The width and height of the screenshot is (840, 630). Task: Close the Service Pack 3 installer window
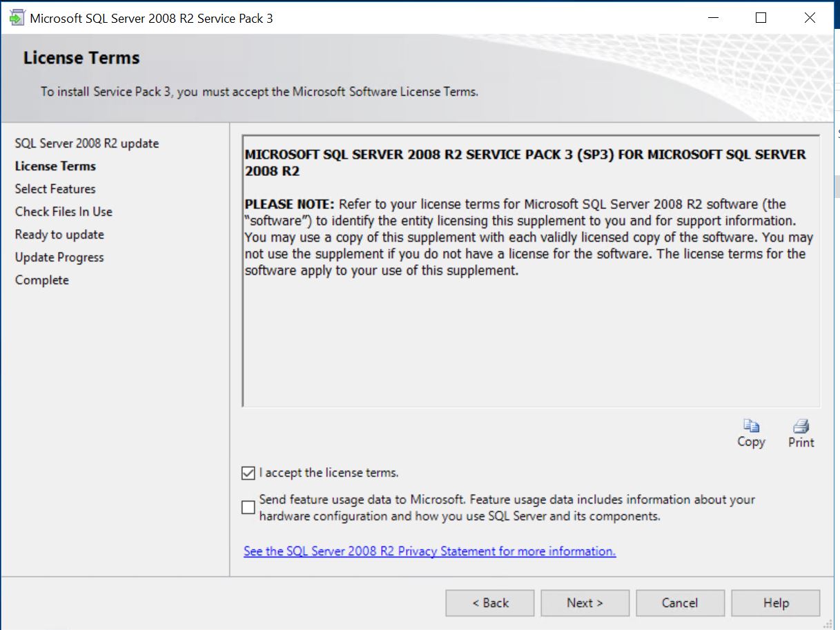810,18
